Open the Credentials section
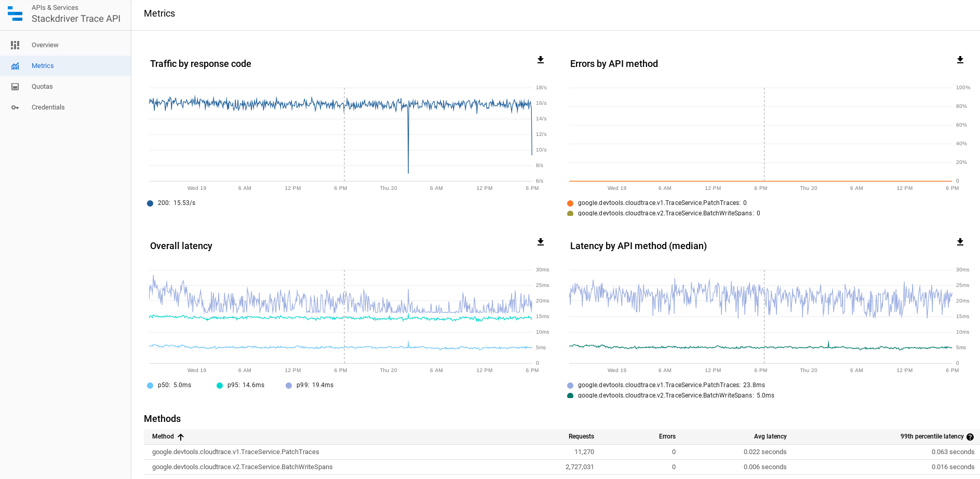This screenshot has width=980, height=479. tap(65, 107)
